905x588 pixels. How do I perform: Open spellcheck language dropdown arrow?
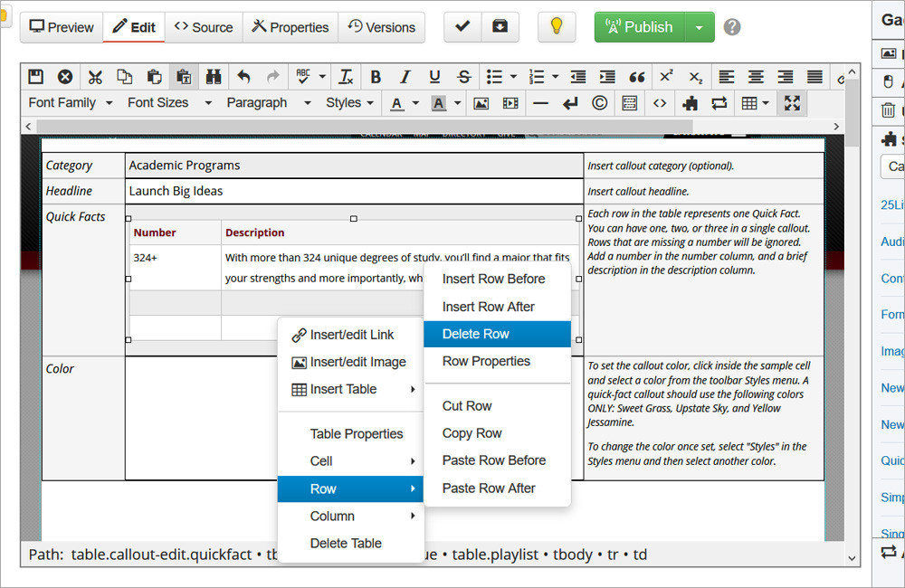coord(322,77)
